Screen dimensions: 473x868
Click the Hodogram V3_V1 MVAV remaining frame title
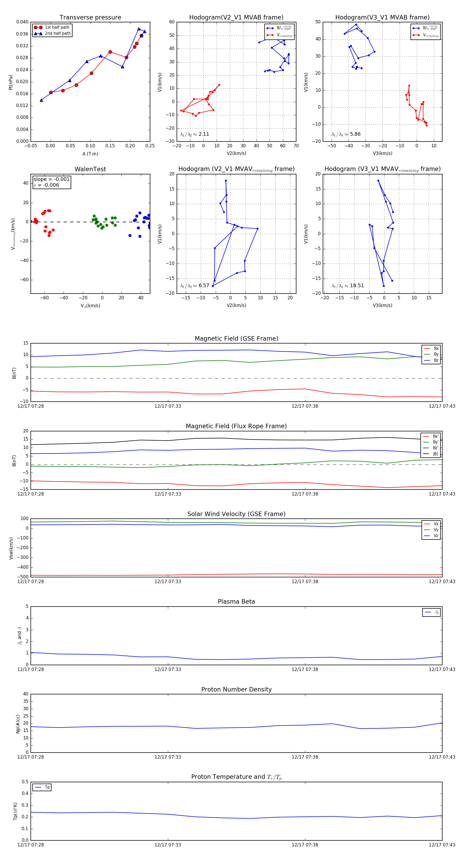(382, 169)
